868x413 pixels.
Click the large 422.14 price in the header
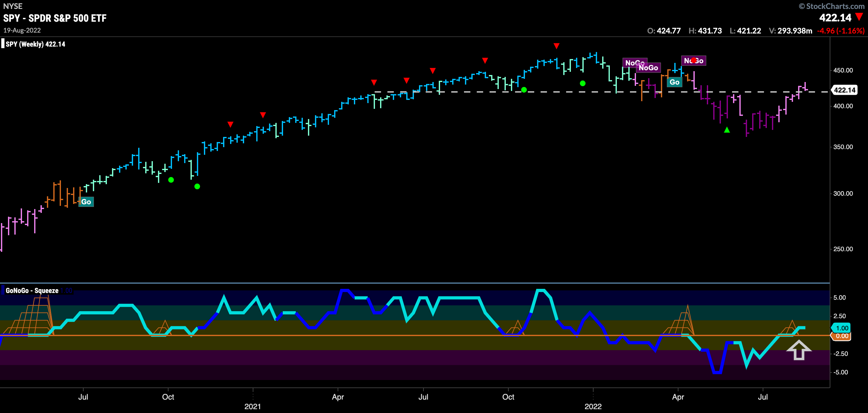coord(835,18)
